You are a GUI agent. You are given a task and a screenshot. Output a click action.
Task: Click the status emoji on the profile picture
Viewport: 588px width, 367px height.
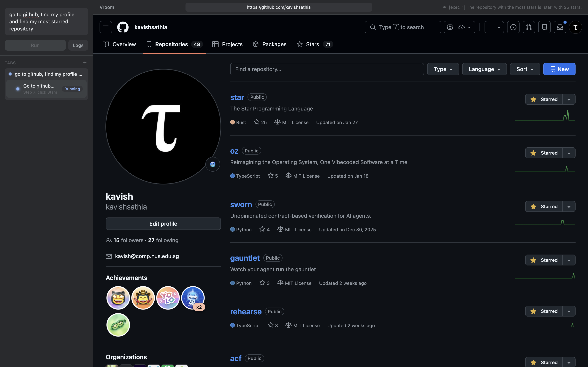pyautogui.click(x=213, y=164)
